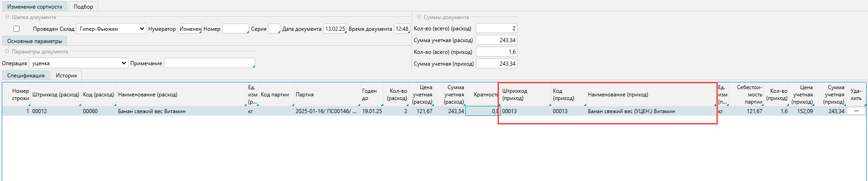This screenshot has width=868, height=181.
Task: Switch to the Подбор tab
Action: (x=83, y=7)
